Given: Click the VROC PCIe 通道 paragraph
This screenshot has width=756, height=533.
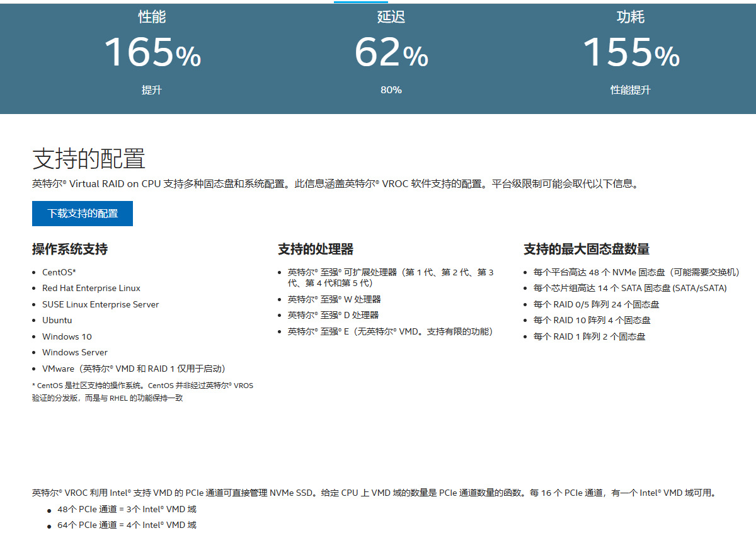Looking at the screenshot, I should [x=374, y=493].
